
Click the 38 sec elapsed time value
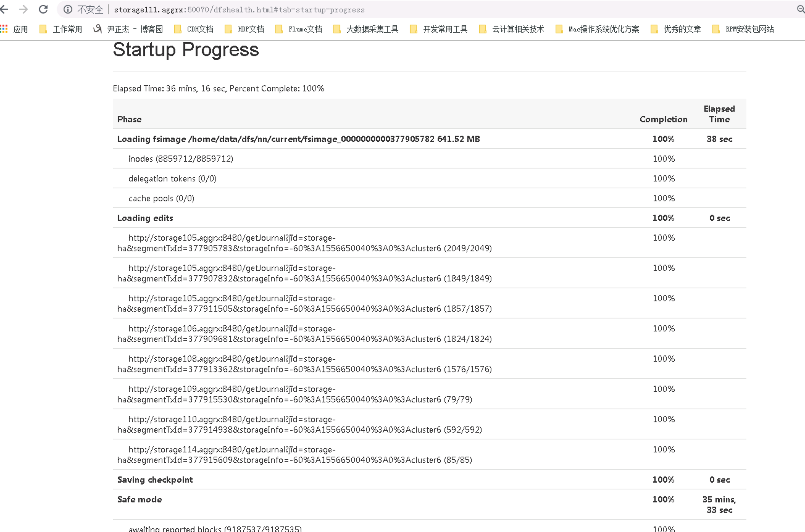pos(719,139)
